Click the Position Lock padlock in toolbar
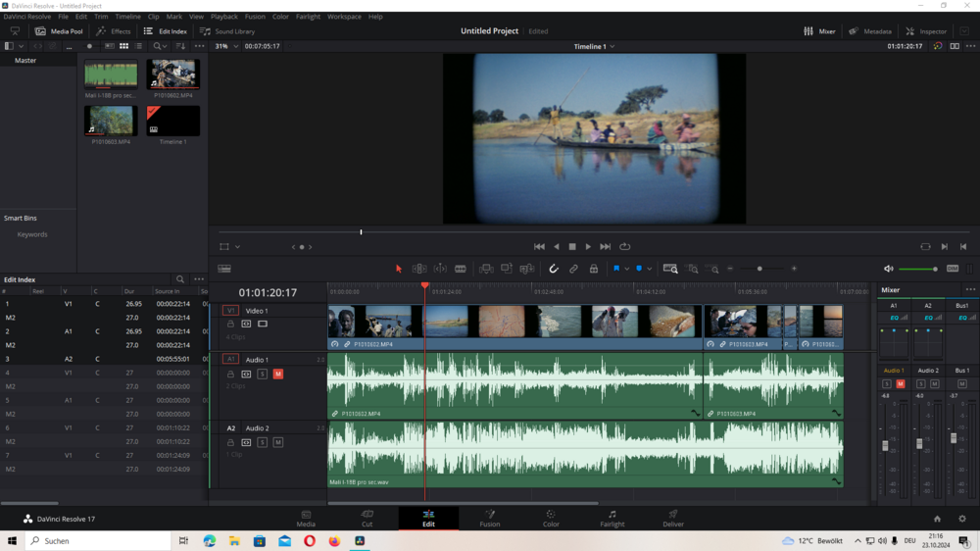This screenshot has height=551, width=980. pos(593,269)
